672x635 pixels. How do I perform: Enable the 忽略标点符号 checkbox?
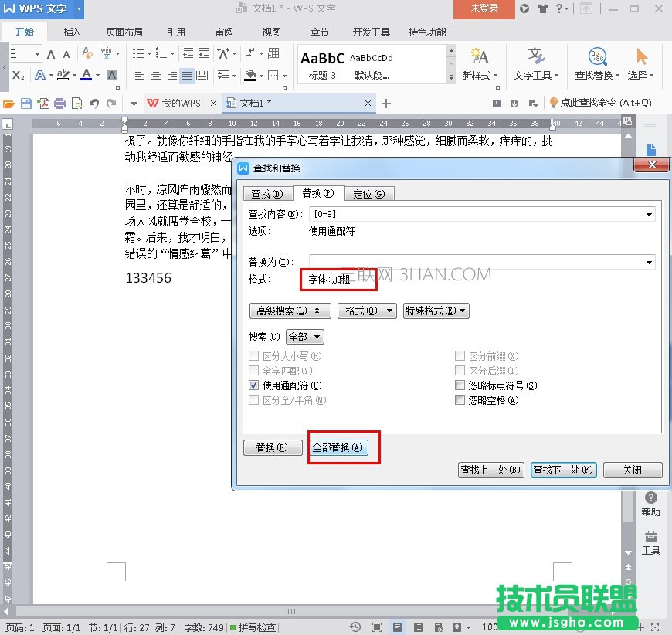pyautogui.click(x=460, y=385)
